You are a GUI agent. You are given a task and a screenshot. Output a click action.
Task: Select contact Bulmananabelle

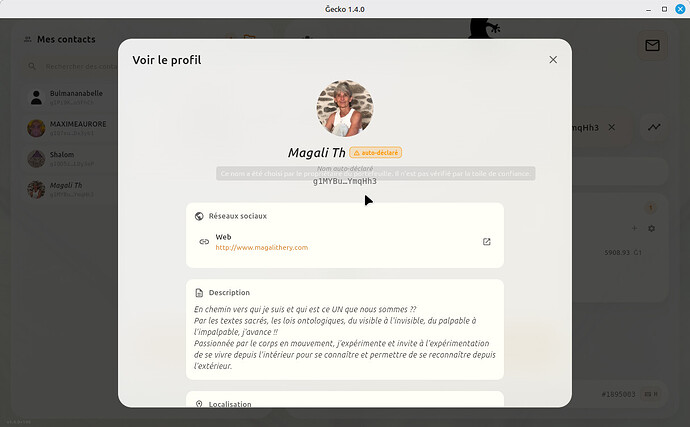(x=70, y=97)
